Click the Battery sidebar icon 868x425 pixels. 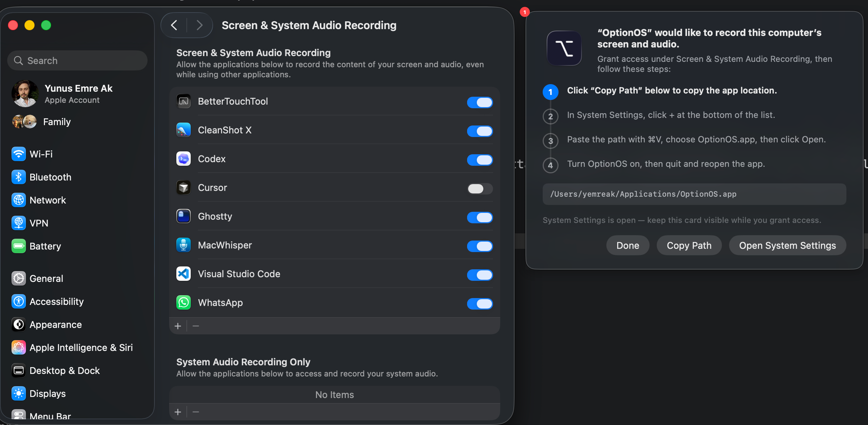tap(19, 246)
